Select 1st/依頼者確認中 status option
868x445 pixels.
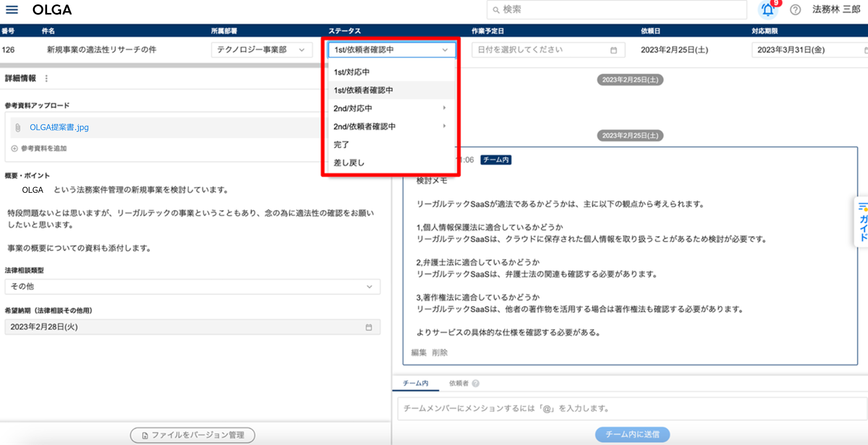point(392,90)
